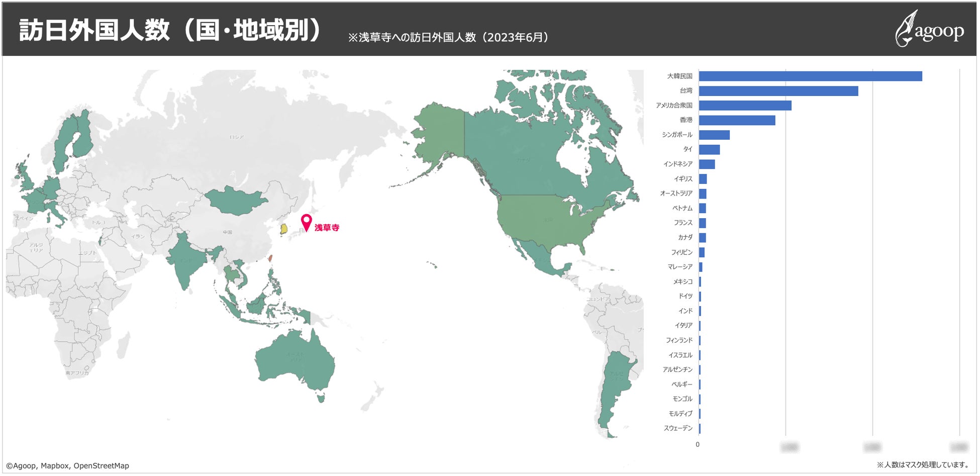980x476 pixels.
Task: Click the 浅草寺 pink text label
Action: (x=327, y=228)
